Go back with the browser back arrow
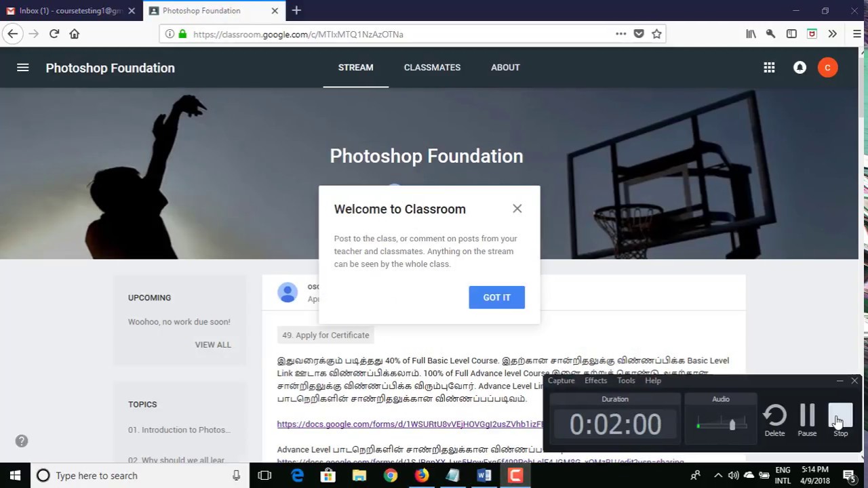This screenshot has height=488, width=868. 12,34
